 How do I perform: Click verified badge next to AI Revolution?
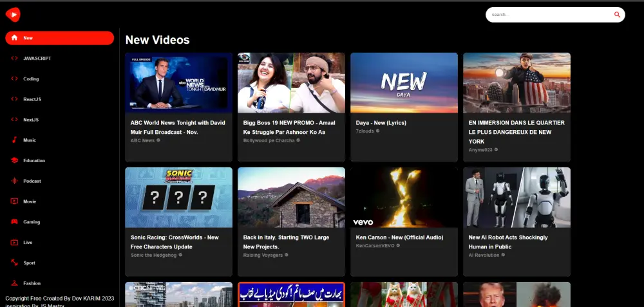point(503,255)
